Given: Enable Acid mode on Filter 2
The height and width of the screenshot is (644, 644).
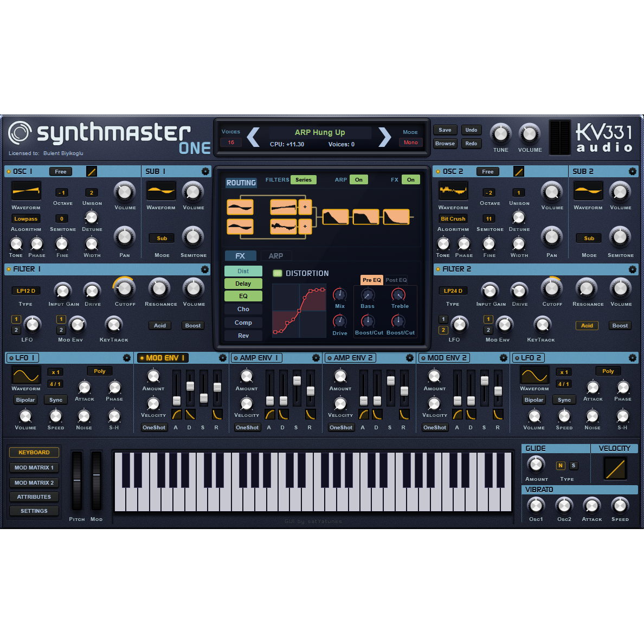Looking at the screenshot, I should point(587,325).
